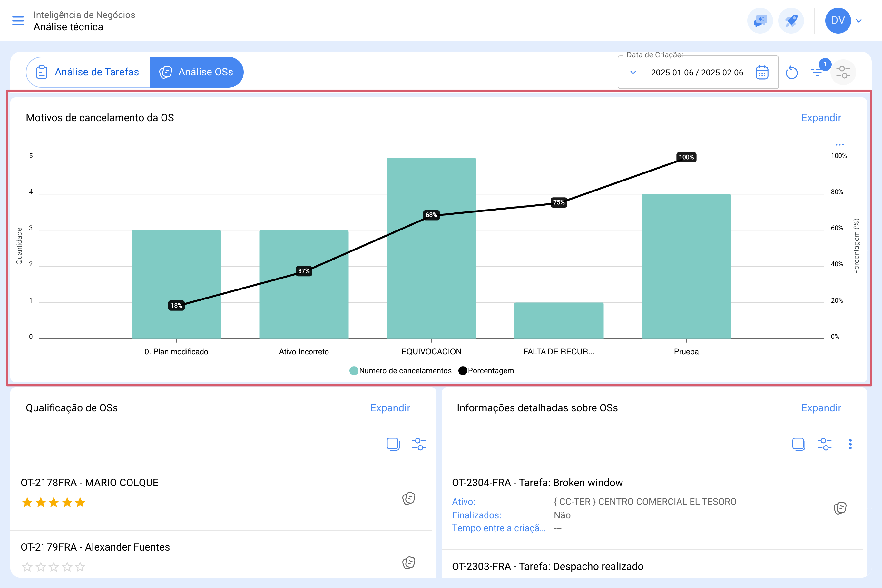This screenshot has height=588, width=882.
Task: Expand the Data de Criação range dropdown
Action: click(x=633, y=73)
